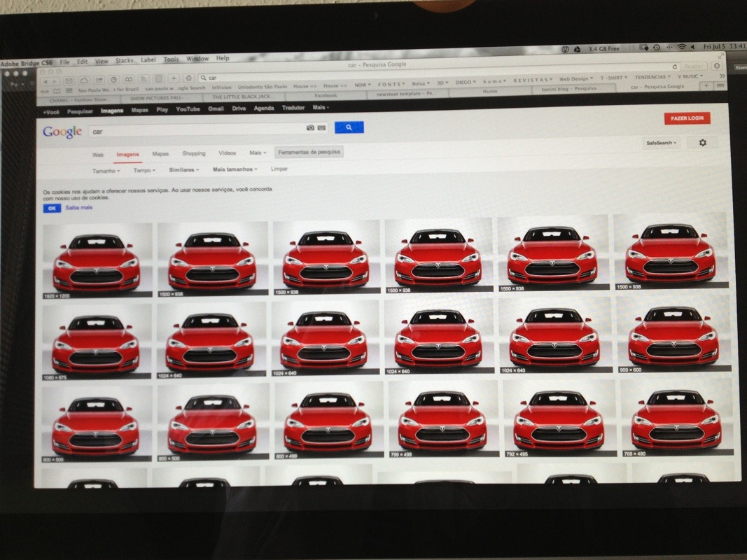Image resolution: width=747 pixels, height=560 pixels.
Task: Open the Mais tamanhos dropdown
Action: click(235, 169)
